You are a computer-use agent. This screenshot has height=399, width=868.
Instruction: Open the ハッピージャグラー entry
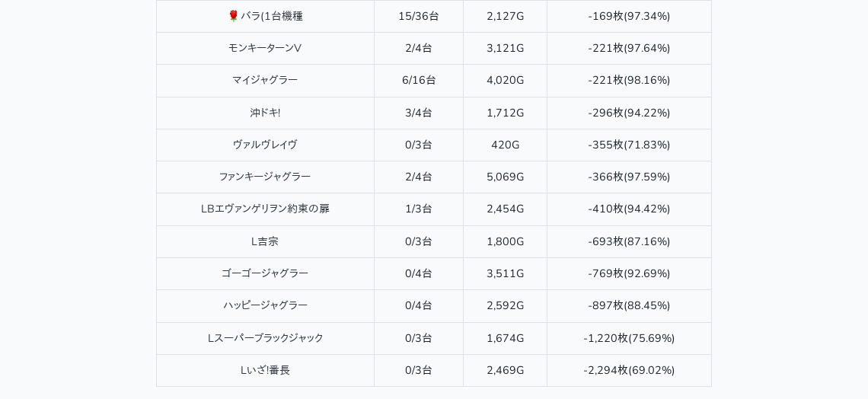[265, 305]
